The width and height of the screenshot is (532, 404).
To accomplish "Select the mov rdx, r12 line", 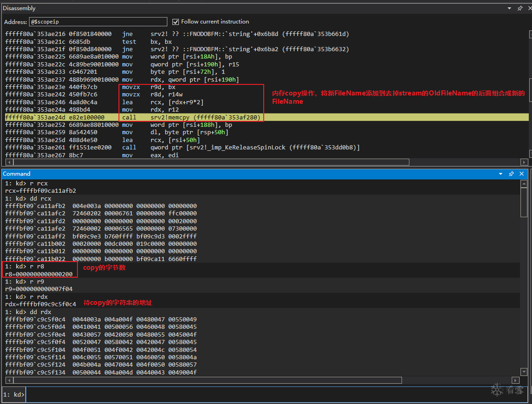I will 92,110.
